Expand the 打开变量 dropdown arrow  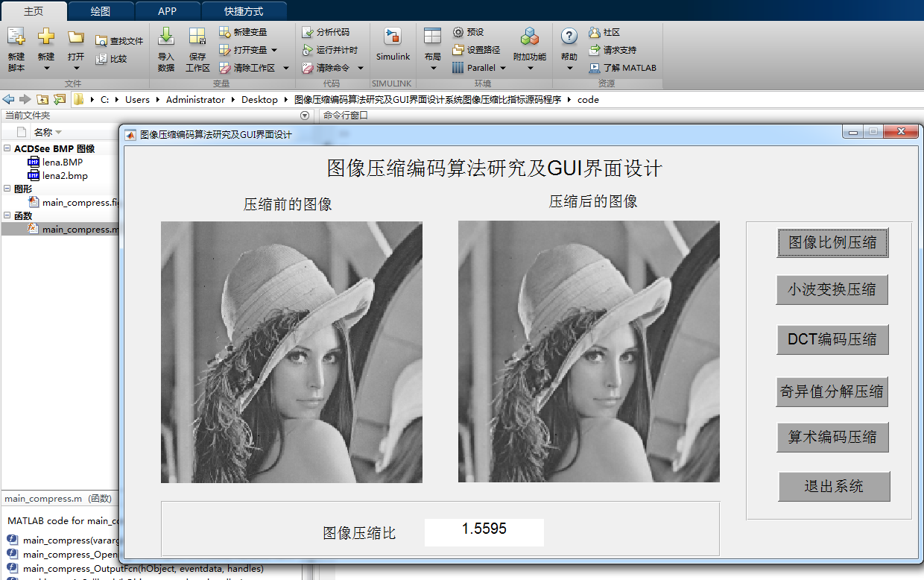pos(273,50)
